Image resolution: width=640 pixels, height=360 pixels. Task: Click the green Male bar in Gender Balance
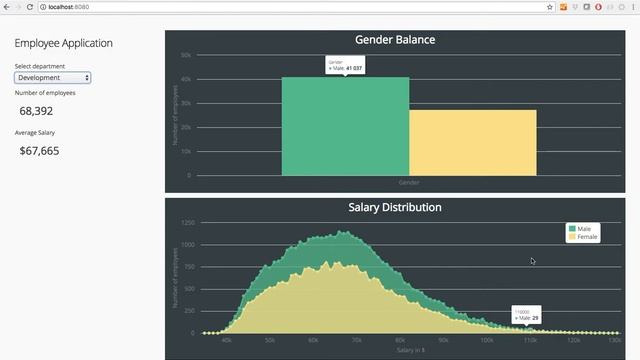tap(345, 127)
